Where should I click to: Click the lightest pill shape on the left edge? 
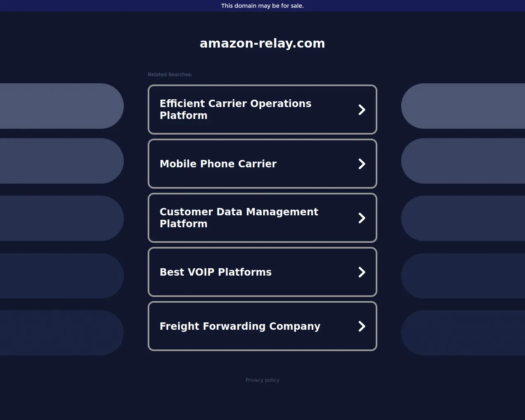click(62, 106)
